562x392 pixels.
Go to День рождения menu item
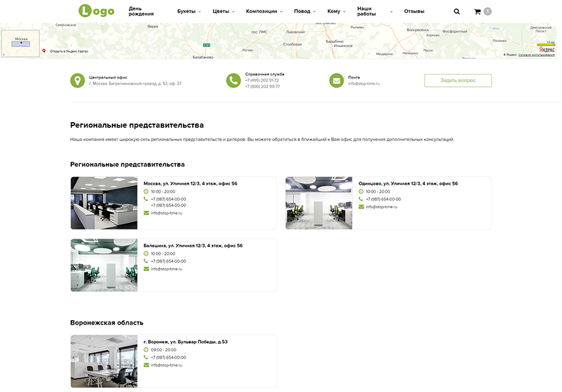[141, 11]
